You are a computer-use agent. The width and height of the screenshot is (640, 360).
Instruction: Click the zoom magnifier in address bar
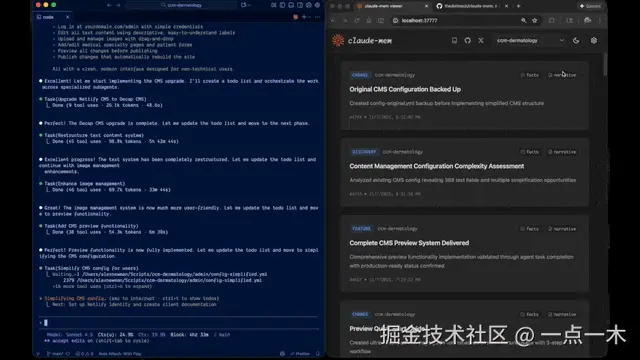[x=524, y=20]
